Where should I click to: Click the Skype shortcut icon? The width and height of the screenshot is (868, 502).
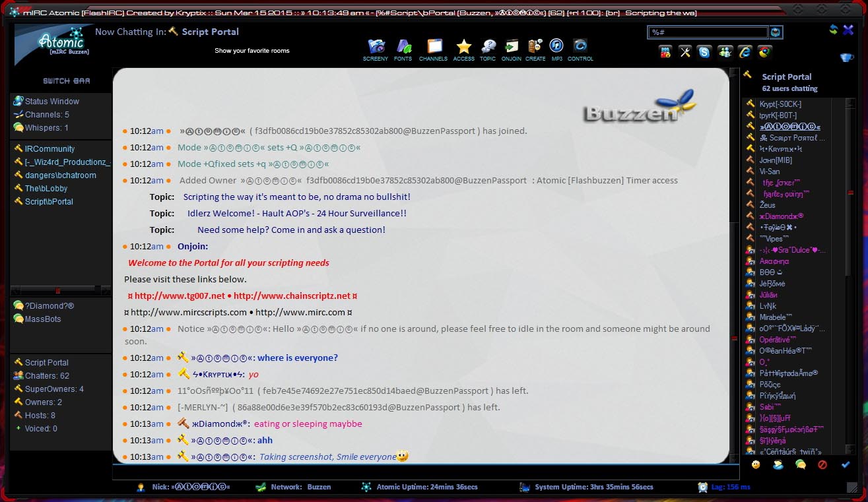(x=704, y=52)
